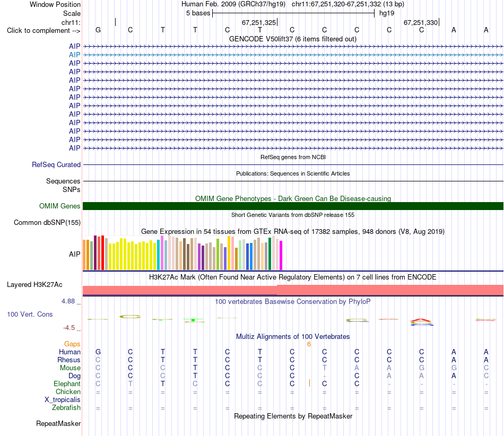Screen dimensions: 504x436
Task: Open the 'GENCODE V50lift37 (6 items filtered out)' track title
Action: [292, 39]
